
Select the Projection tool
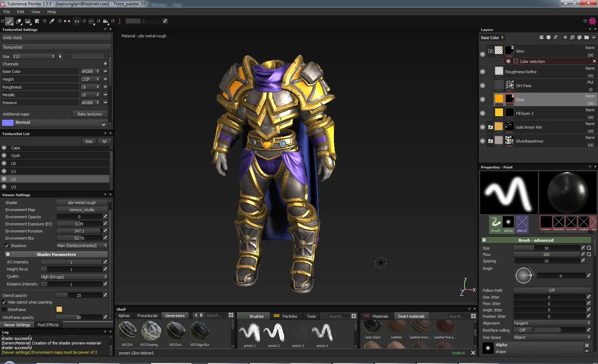tap(28, 21)
